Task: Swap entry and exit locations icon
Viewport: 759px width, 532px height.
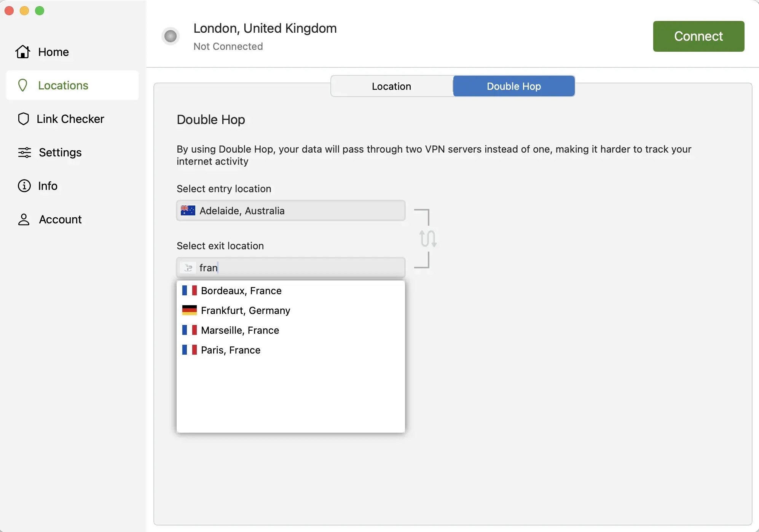Action: tap(428, 239)
